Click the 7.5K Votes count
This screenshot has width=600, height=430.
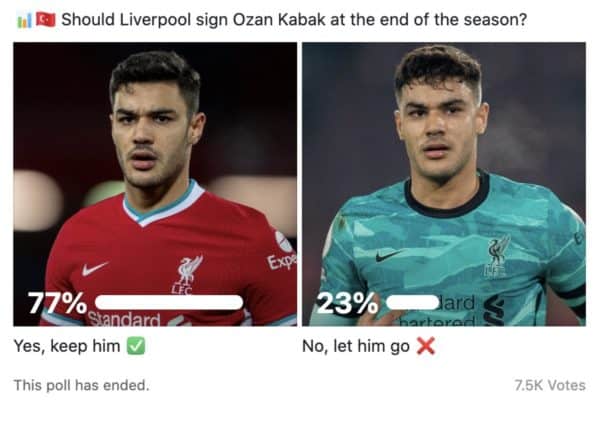pyautogui.click(x=550, y=385)
